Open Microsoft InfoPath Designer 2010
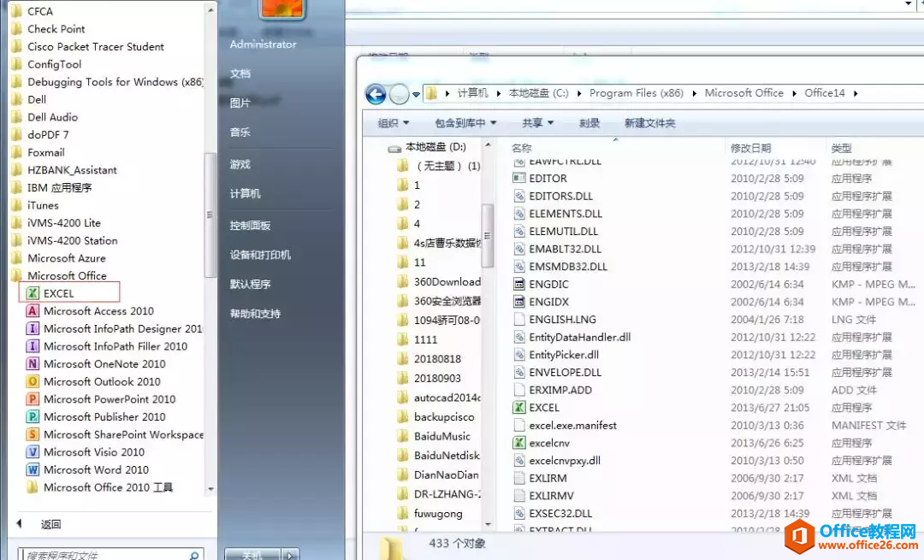The image size is (924, 560). 115,328
